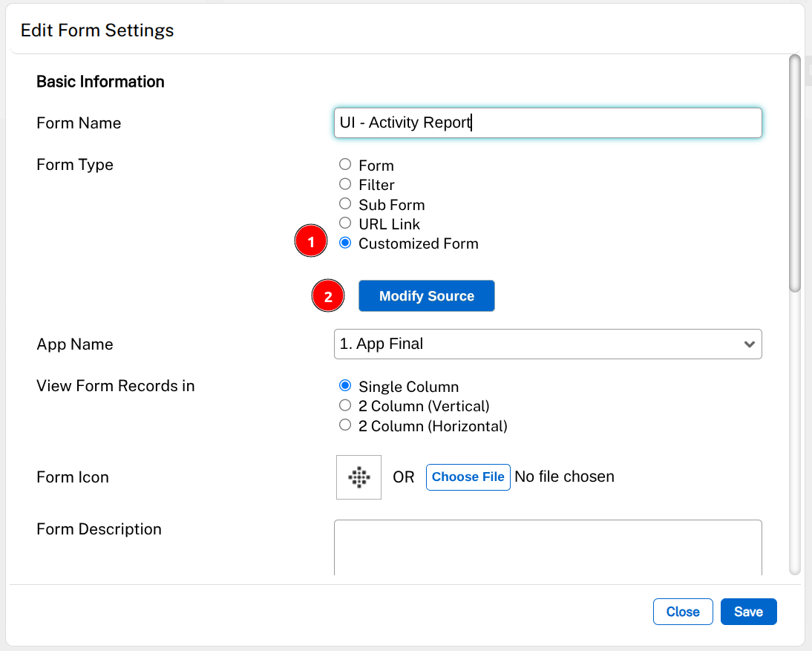Open the App Name dropdown
Screen dimensions: 812x651
point(547,344)
